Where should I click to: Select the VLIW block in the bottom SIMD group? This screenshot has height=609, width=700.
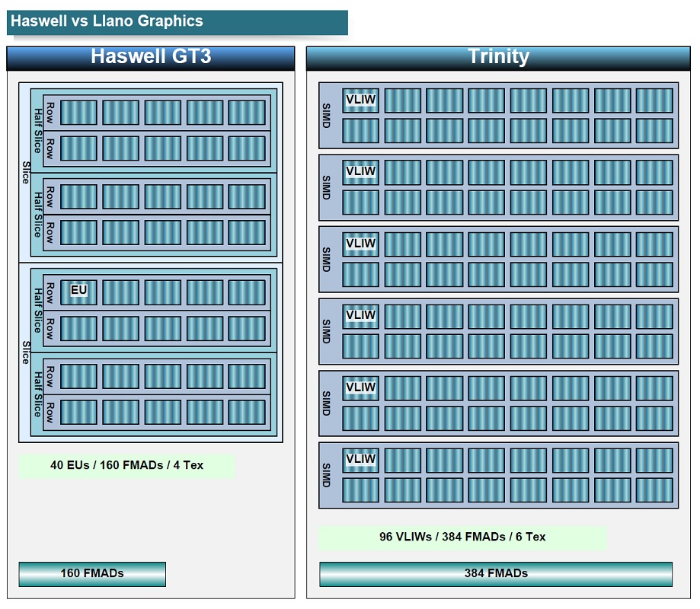(x=360, y=460)
